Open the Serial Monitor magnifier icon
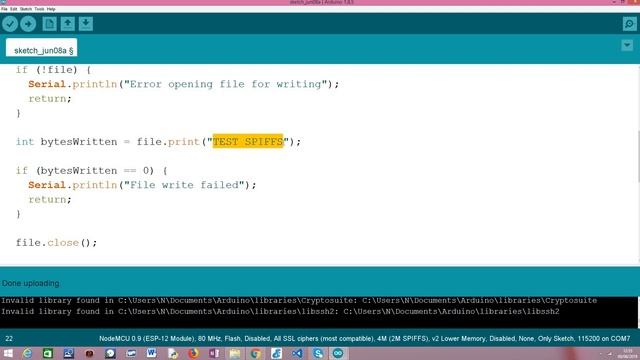The width and height of the screenshot is (640, 360). coord(629,24)
